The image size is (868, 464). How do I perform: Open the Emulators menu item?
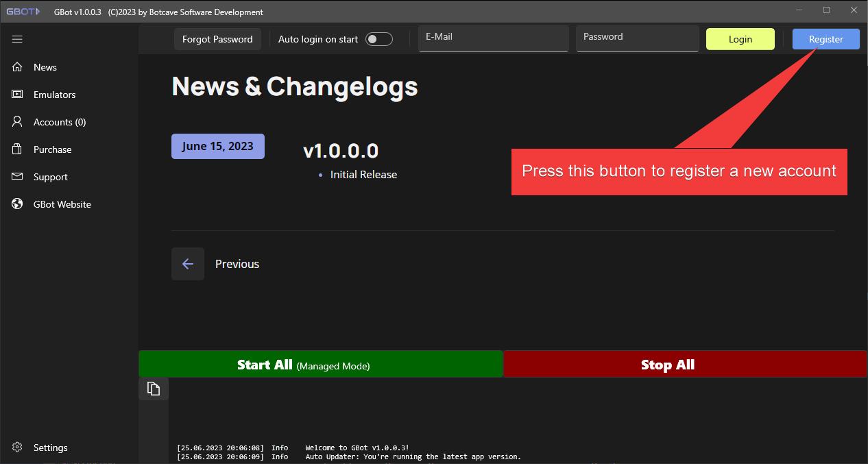point(55,95)
